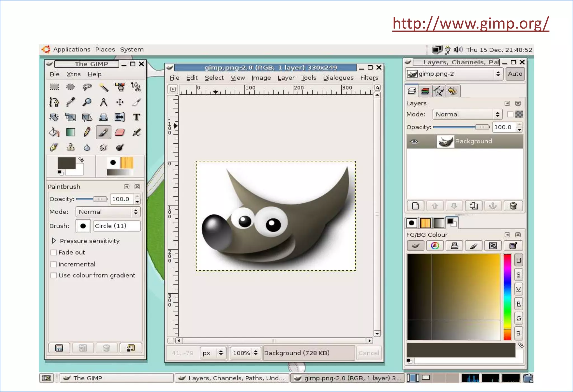Select the Fuzzy Select magic wand tool
573x392 pixels.
click(104, 87)
